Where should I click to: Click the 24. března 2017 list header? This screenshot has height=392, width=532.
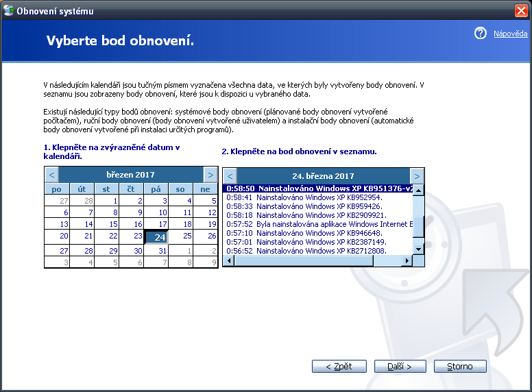[x=323, y=176]
